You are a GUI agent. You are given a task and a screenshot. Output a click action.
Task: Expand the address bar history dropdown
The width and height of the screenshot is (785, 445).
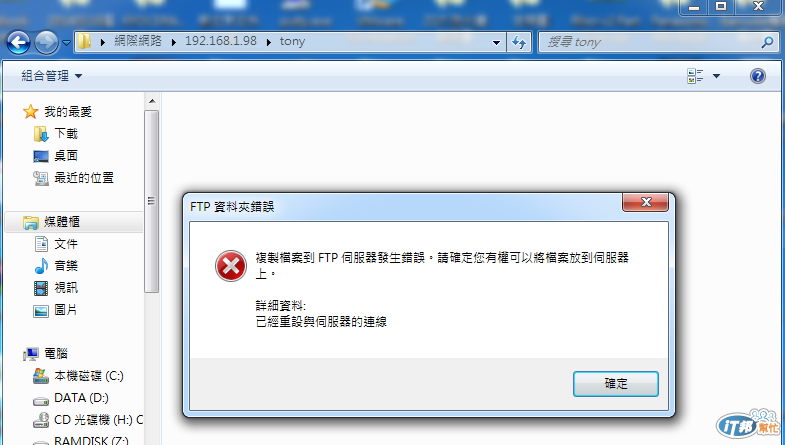point(496,43)
